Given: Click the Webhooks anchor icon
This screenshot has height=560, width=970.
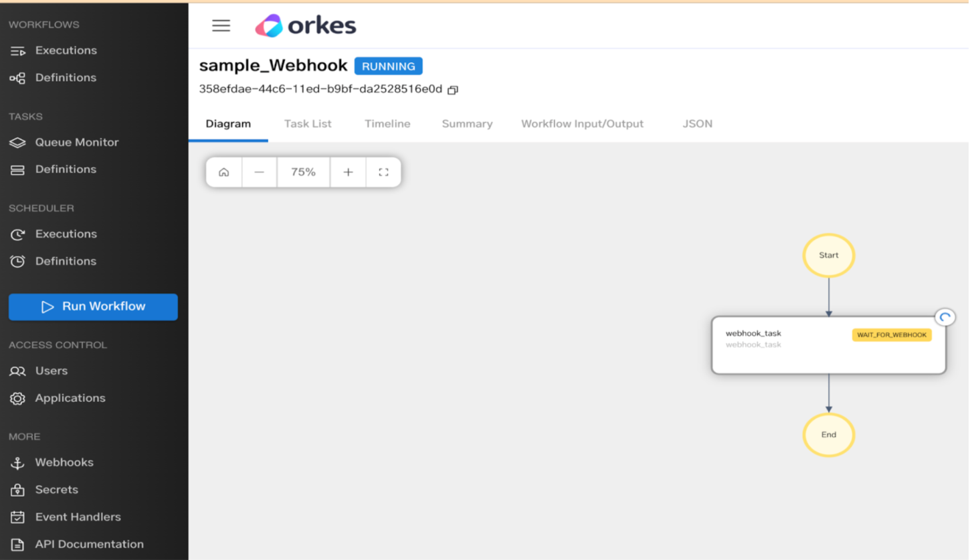Looking at the screenshot, I should [17, 463].
